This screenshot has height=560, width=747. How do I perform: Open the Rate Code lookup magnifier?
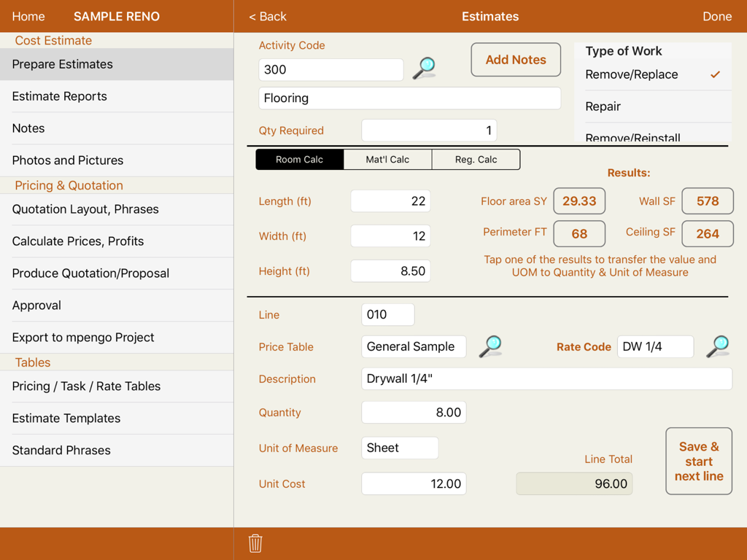[x=718, y=346]
